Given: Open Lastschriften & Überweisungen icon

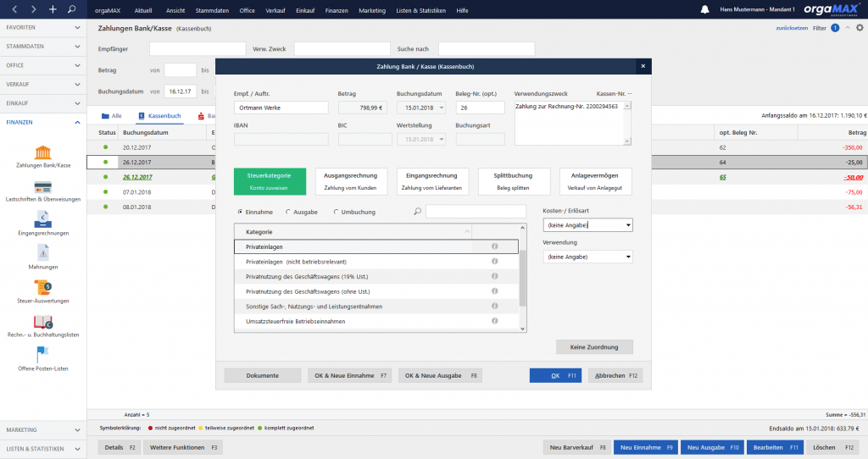Looking at the screenshot, I should (43, 187).
